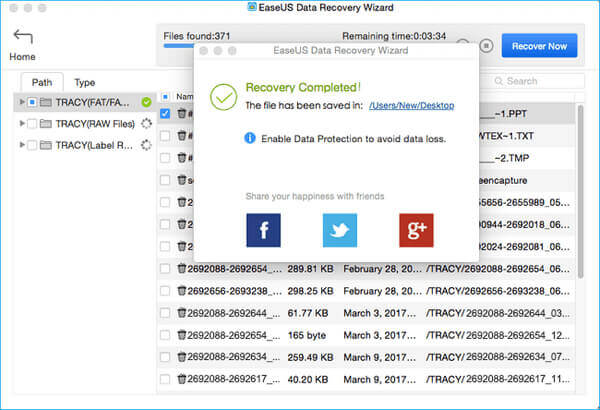Click the EaseUS app icon in title bar

click(x=252, y=7)
